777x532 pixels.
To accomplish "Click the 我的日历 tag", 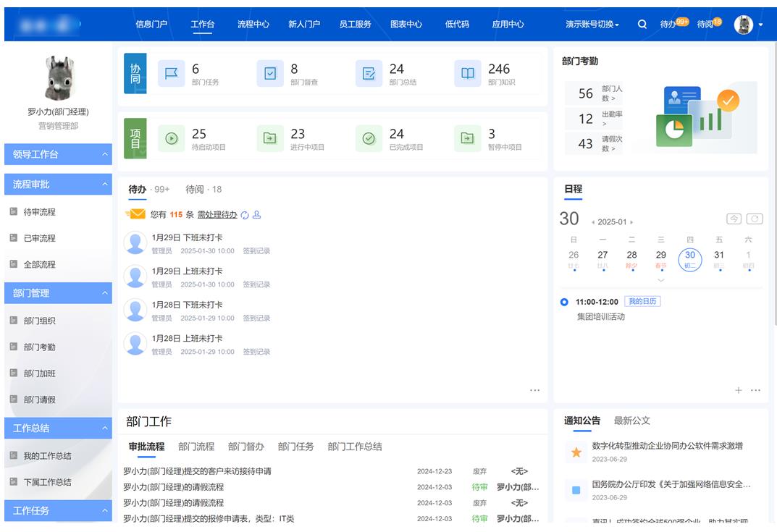I will pos(642,301).
